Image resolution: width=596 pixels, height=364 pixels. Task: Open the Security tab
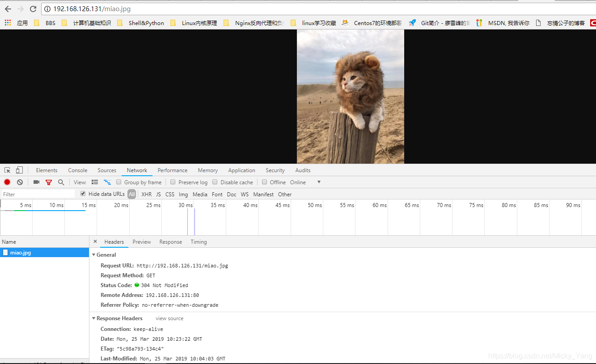pos(275,170)
